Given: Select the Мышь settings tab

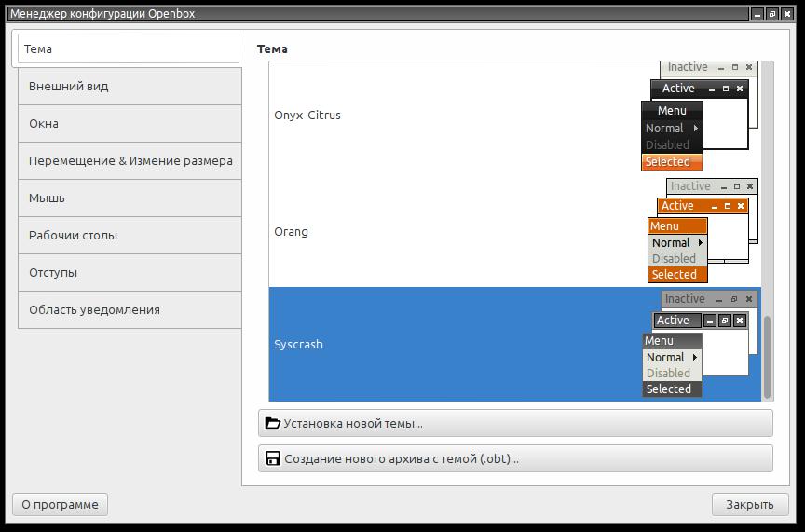Looking at the screenshot, I should click(x=130, y=198).
